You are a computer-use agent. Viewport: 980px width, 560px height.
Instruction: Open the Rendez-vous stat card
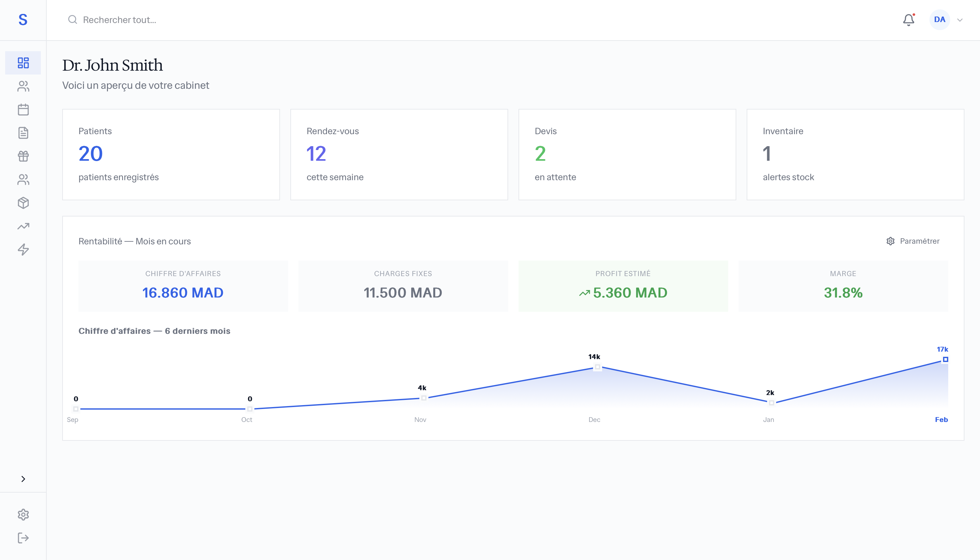[x=399, y=155]
